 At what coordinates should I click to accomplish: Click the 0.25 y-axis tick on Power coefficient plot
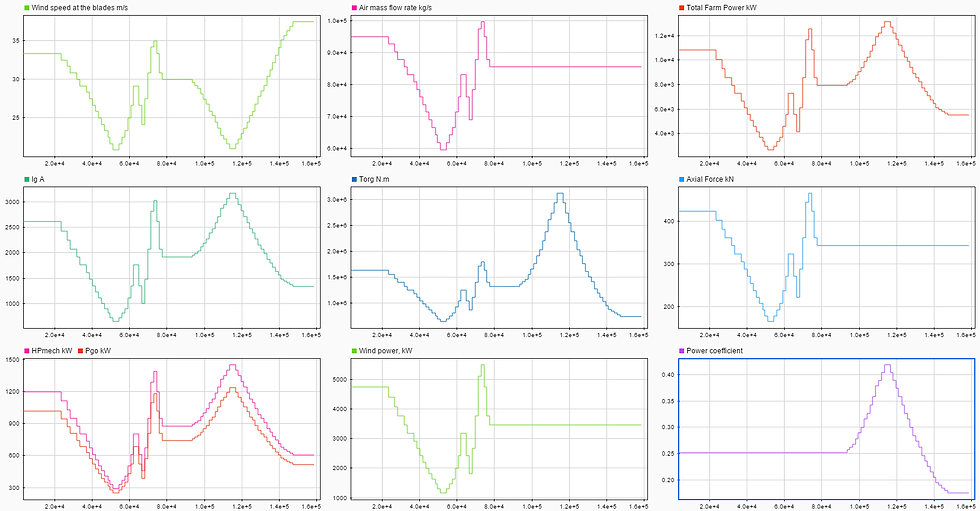(x=668, y=454)
